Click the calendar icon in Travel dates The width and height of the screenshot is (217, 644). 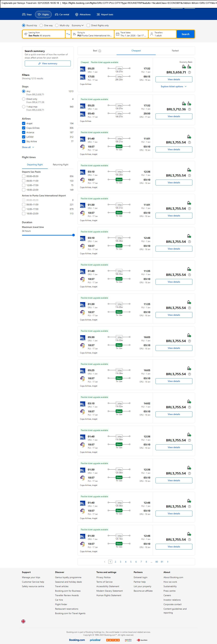point(117,34)
